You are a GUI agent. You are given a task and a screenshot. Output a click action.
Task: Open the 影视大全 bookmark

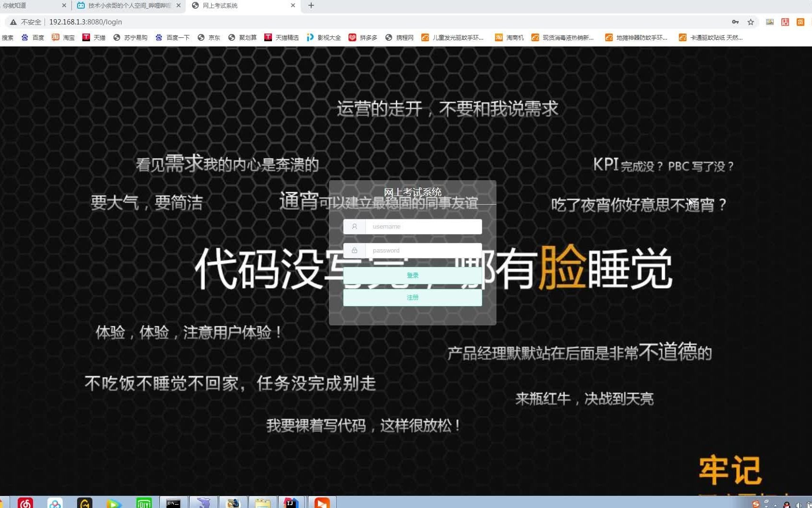coord(324,37)
